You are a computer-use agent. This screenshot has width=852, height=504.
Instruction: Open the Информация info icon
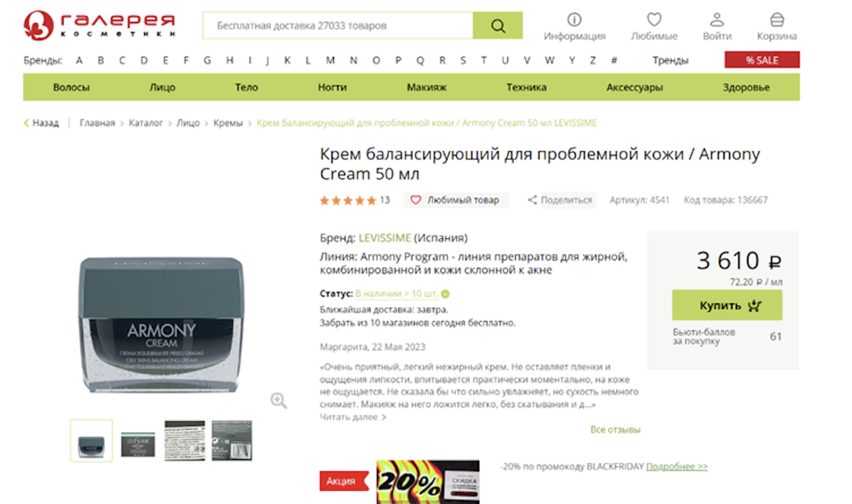(x=574, y=20)
